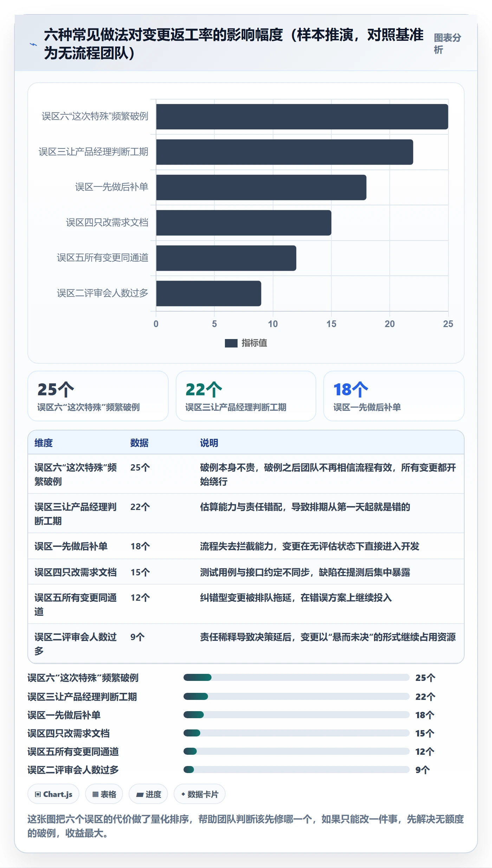Click the progress bar for 误区二评审会人数过多
This screenshot has width=492, height=868.
pos(296,770)
